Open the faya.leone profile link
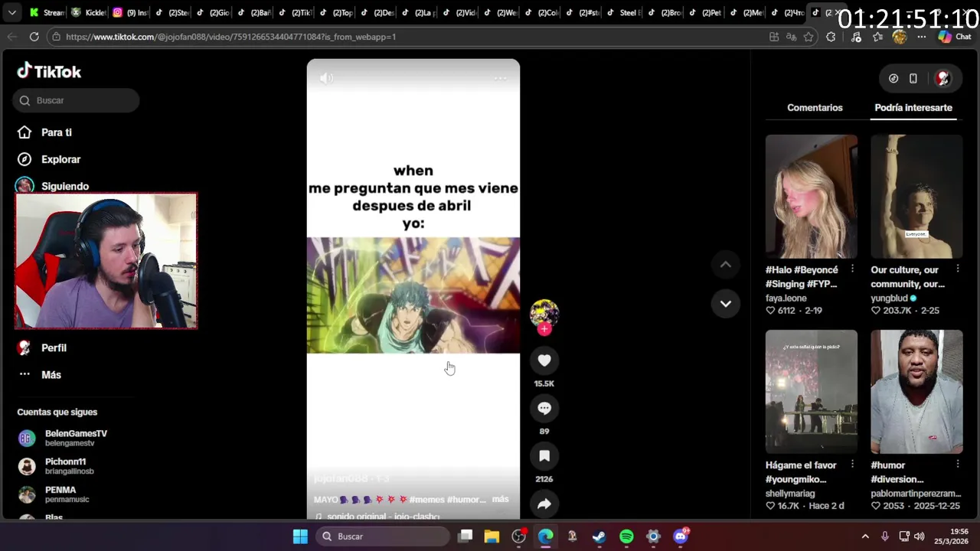The width and height of the screenshot is (980, 551). point(786,298)
